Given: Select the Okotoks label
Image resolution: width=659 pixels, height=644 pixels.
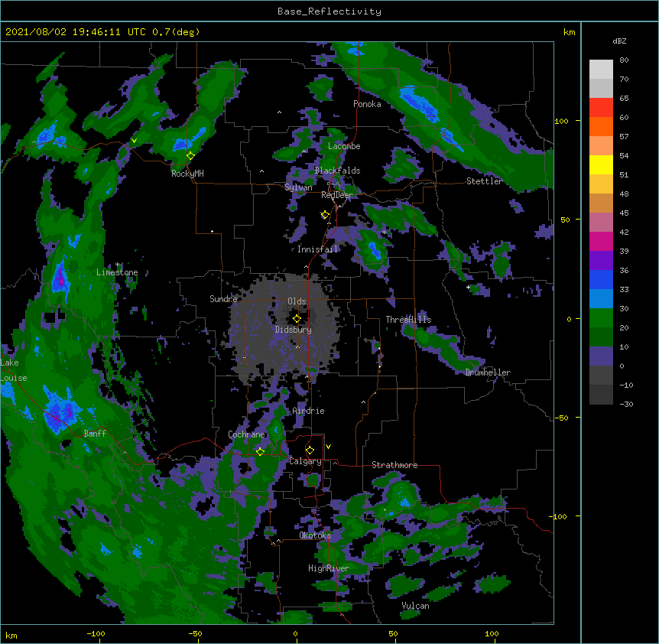Looking at the screenshot, I should tap(315, 535).
